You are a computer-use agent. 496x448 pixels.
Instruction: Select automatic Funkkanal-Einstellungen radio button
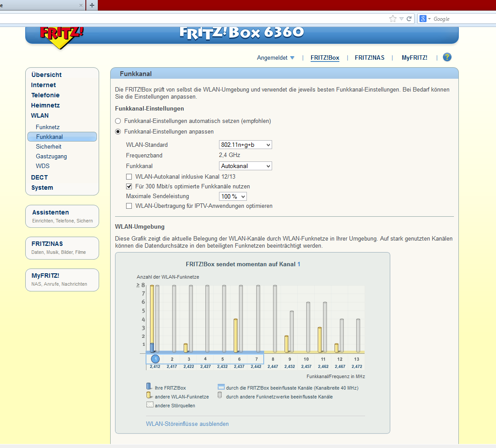coord(118,121)
